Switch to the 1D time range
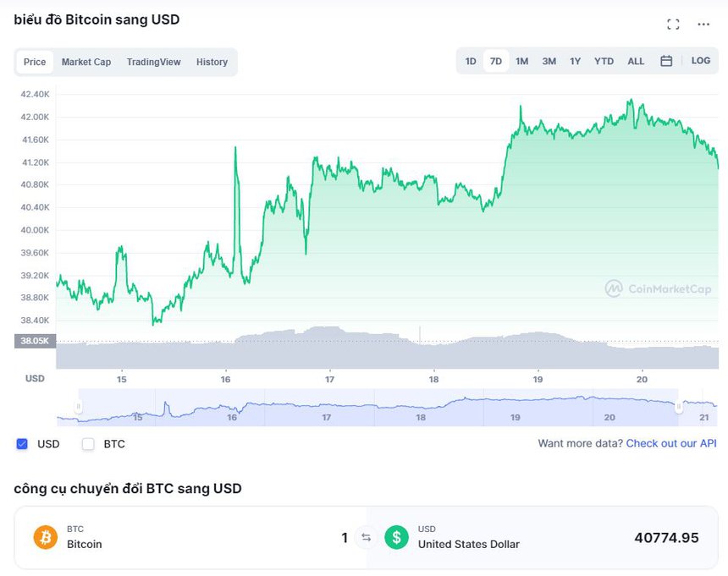 (470, 61)
